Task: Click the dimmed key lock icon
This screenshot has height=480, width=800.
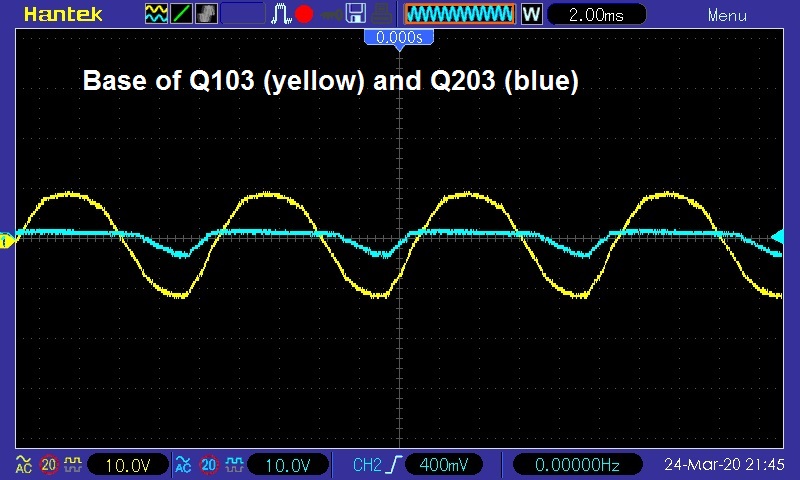Action: tap(331, 15)
